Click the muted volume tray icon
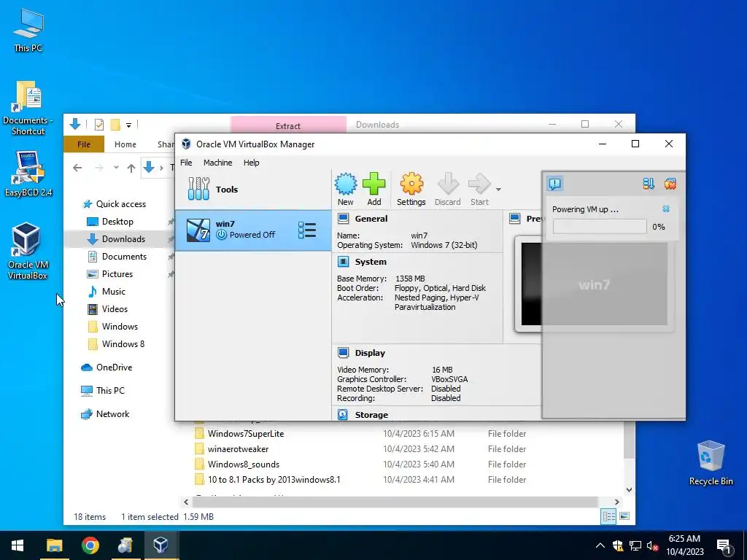The image size is (747, 560). [652, 545]
